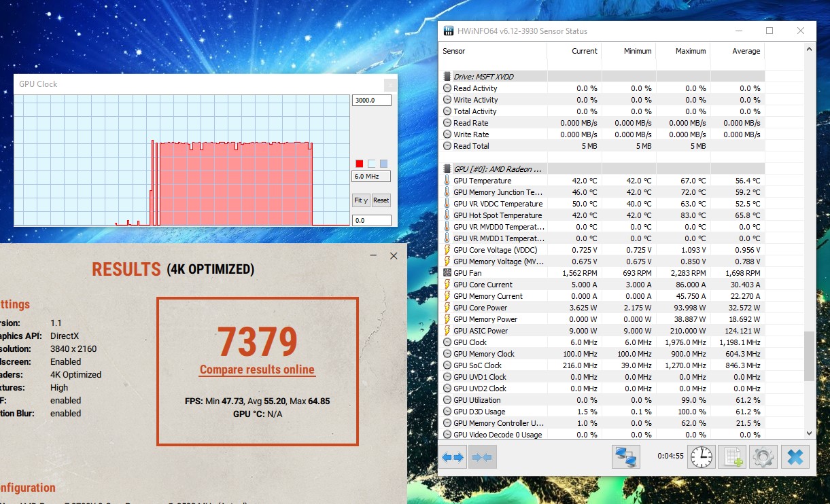
Task: Click the scrollbar up arrow in HWiNFO
Action: (x=809, y=48)
